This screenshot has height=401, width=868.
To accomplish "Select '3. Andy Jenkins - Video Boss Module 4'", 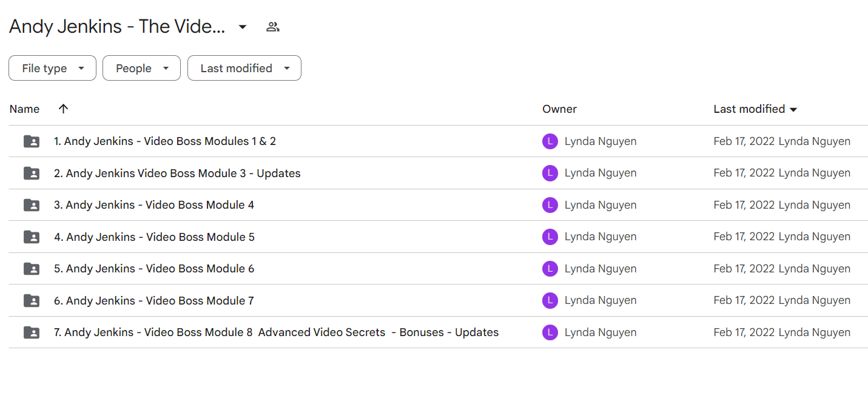I will tap(154, 205).
